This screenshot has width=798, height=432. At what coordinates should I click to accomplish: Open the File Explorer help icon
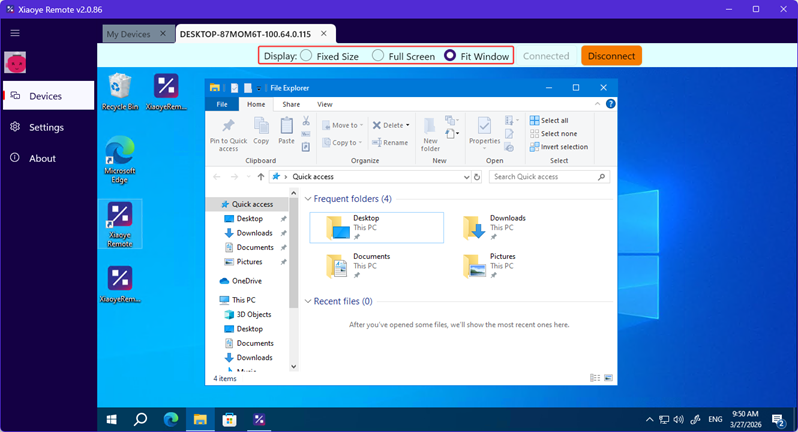click(610, 104)
